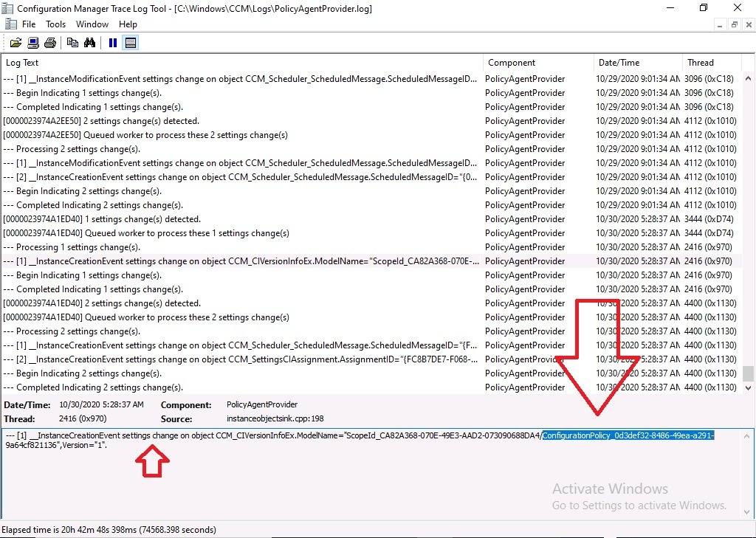Click the Trace Log Tool title bar icon

click(7, 8)
